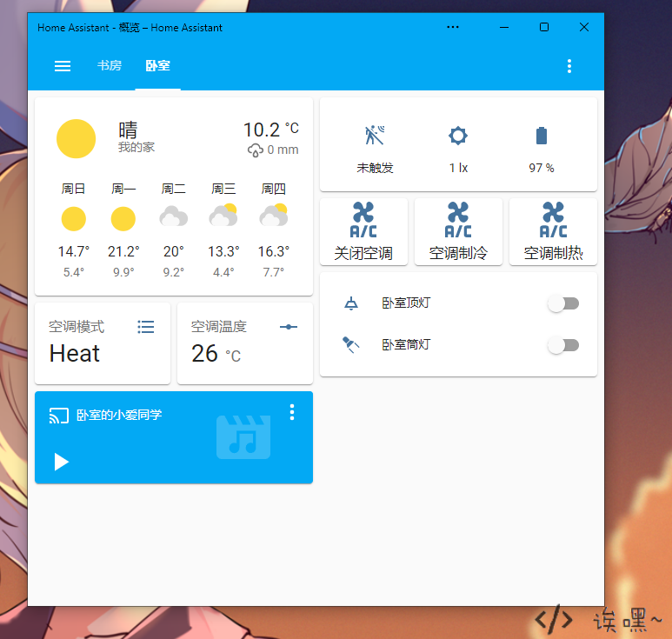Click the 周三 low temperature 4.4°

[x=223, y=272]
